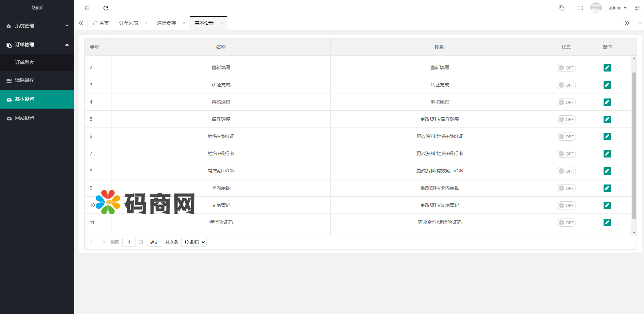Click edit icon for 短信验证码 row
The image size is (644, 314).
[607, 223]
